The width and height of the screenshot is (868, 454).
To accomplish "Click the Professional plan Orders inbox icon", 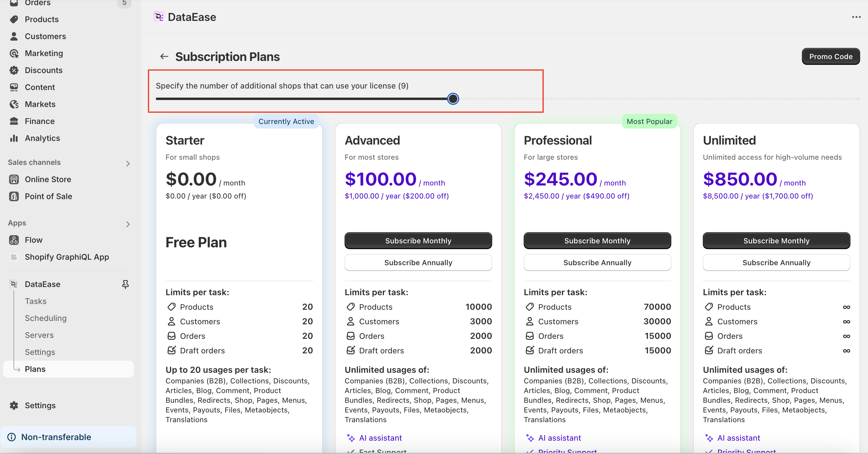I will click(x=530, y=336).
